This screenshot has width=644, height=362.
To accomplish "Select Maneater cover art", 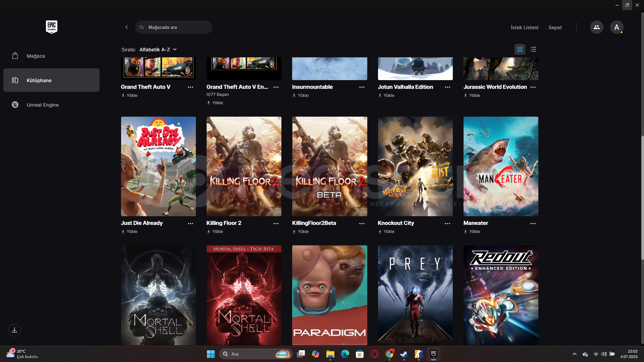I will (x=501, y=166).
